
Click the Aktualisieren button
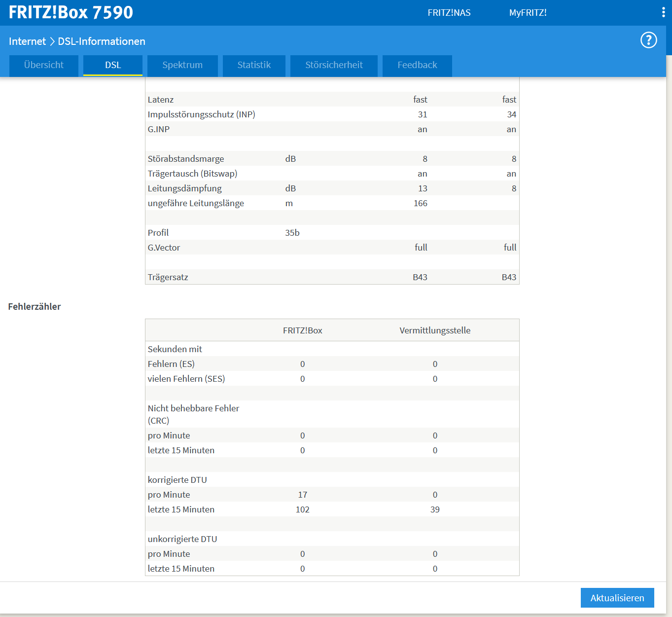click(x=617, y=598)
